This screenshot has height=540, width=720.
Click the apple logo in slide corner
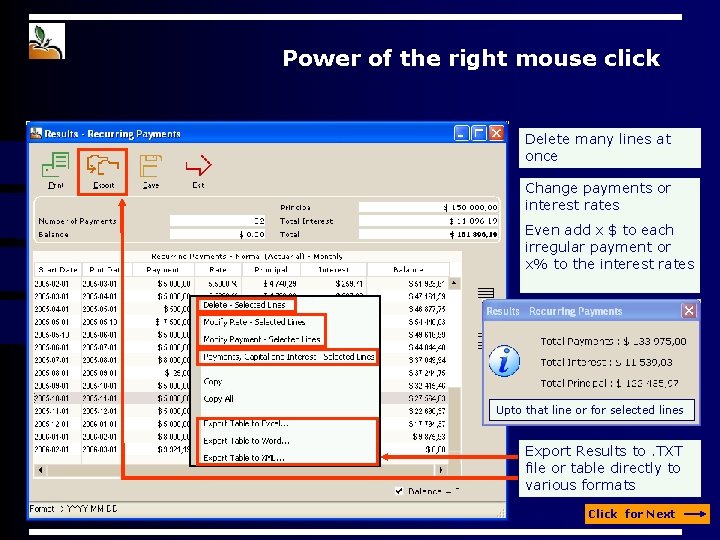pos(47,41)
